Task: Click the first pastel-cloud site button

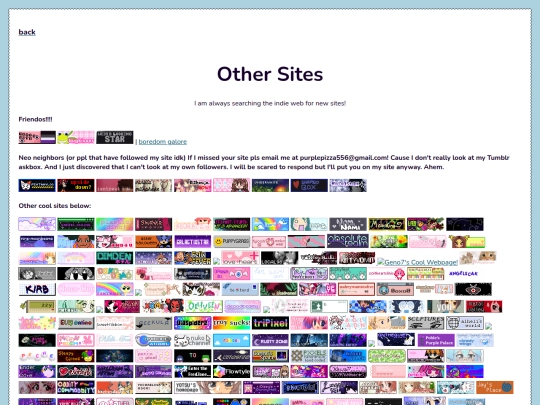Action: [x=37, y=224]
